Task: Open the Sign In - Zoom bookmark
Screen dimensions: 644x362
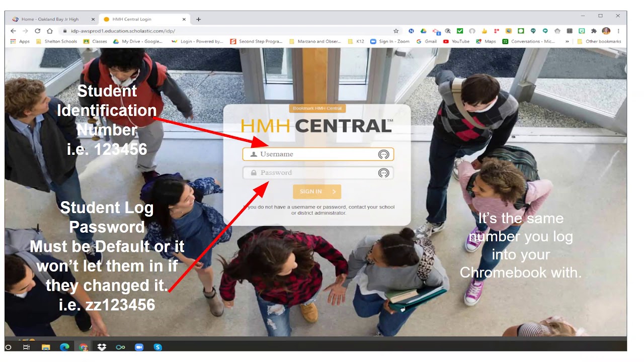Action: pos(390,41)
